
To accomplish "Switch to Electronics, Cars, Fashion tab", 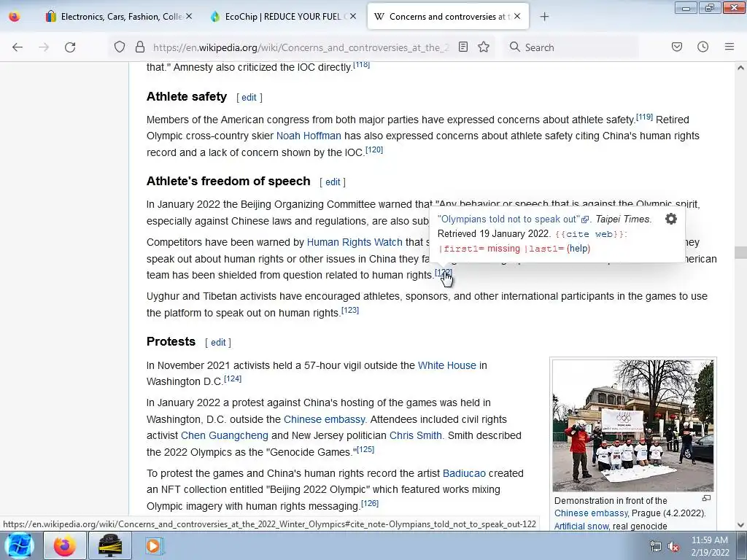I will 119,17.
